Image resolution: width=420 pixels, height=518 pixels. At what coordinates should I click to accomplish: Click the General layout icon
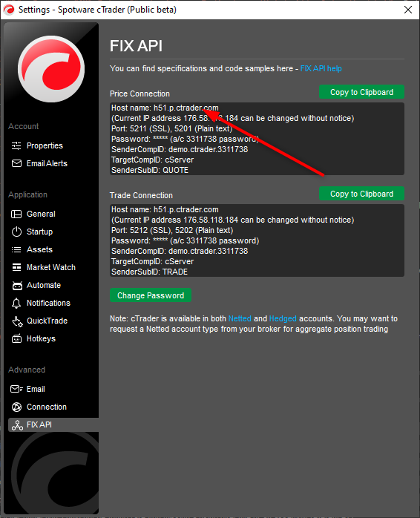16,214
